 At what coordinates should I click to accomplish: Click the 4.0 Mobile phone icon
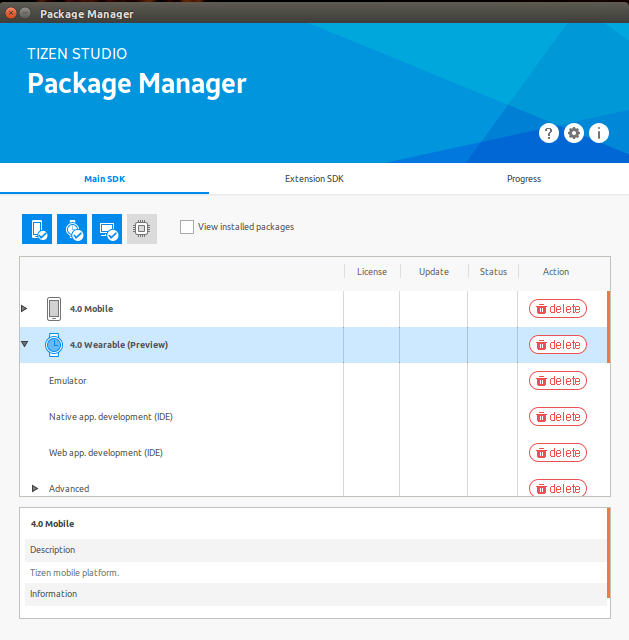(x=54, y=309)
